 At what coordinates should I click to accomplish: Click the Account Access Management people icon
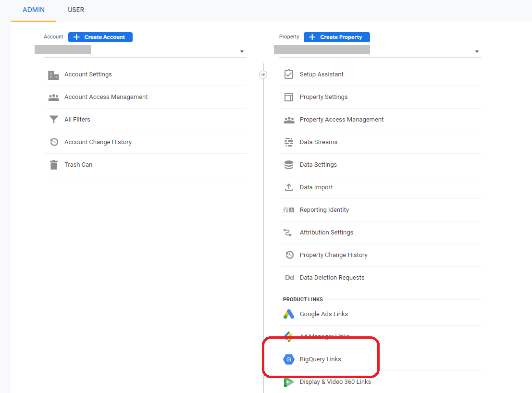[x=54, y=98]
